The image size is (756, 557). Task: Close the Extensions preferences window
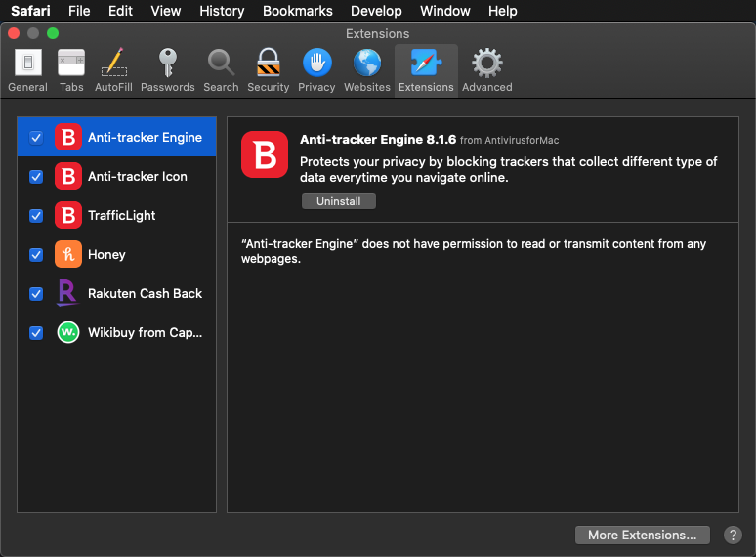pos(14,33)
